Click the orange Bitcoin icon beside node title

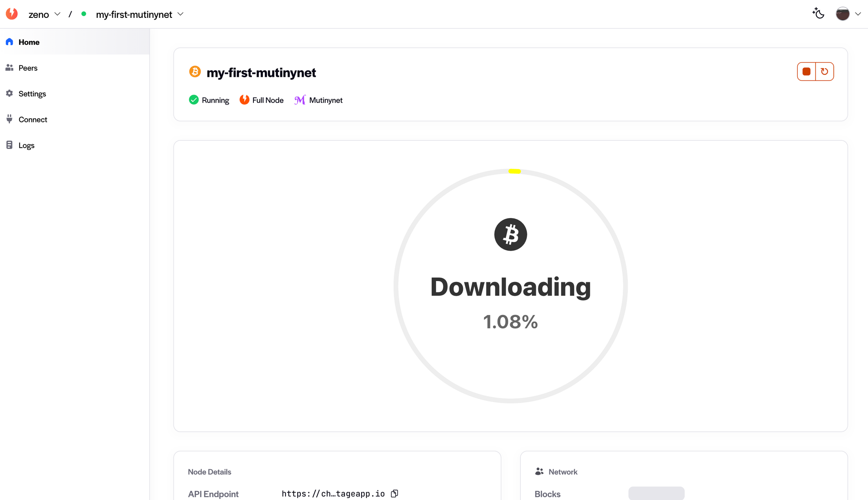195,72
